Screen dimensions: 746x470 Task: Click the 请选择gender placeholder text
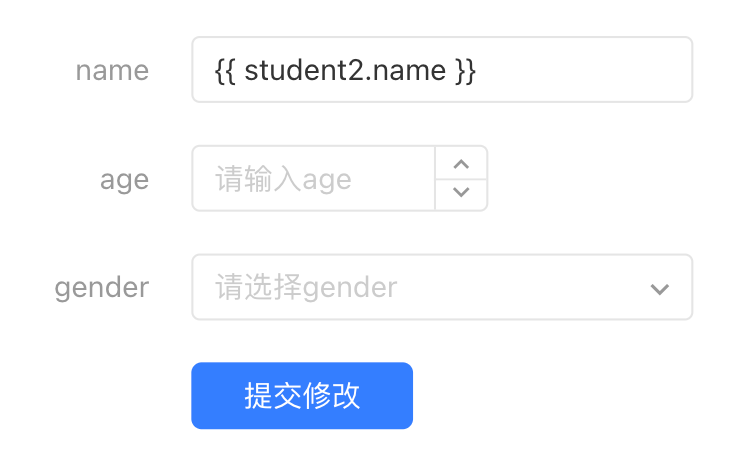point(306,288)
